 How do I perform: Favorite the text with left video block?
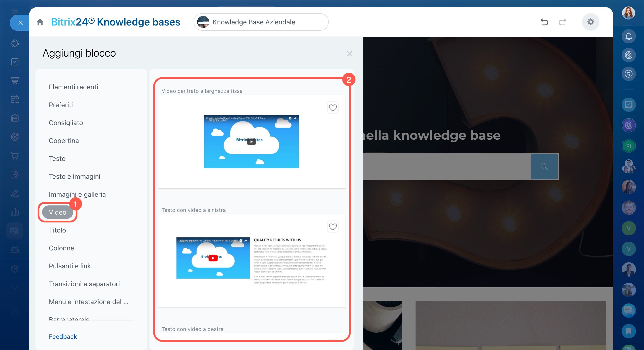[333, 227]
